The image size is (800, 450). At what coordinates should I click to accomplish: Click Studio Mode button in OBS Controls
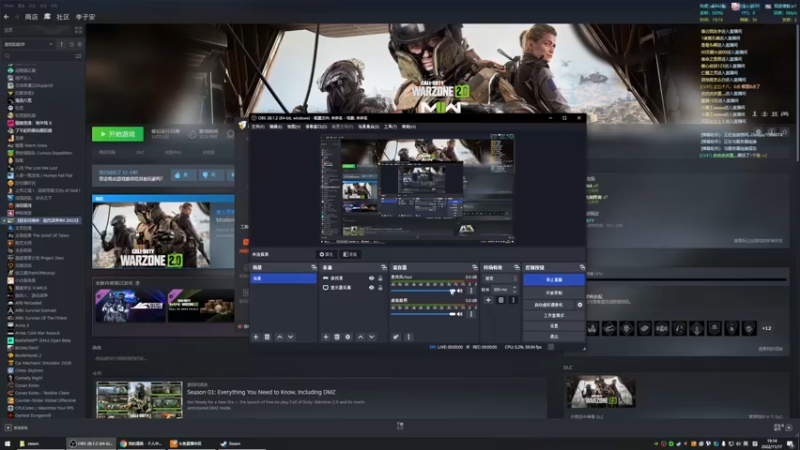coord(554,315)
